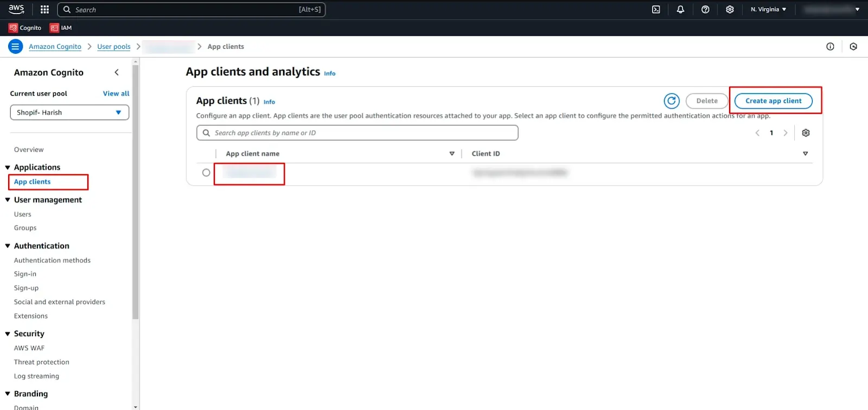Collapse the Applications section
This screenshot has width=868, height=410.
click(x=8, y=168)
